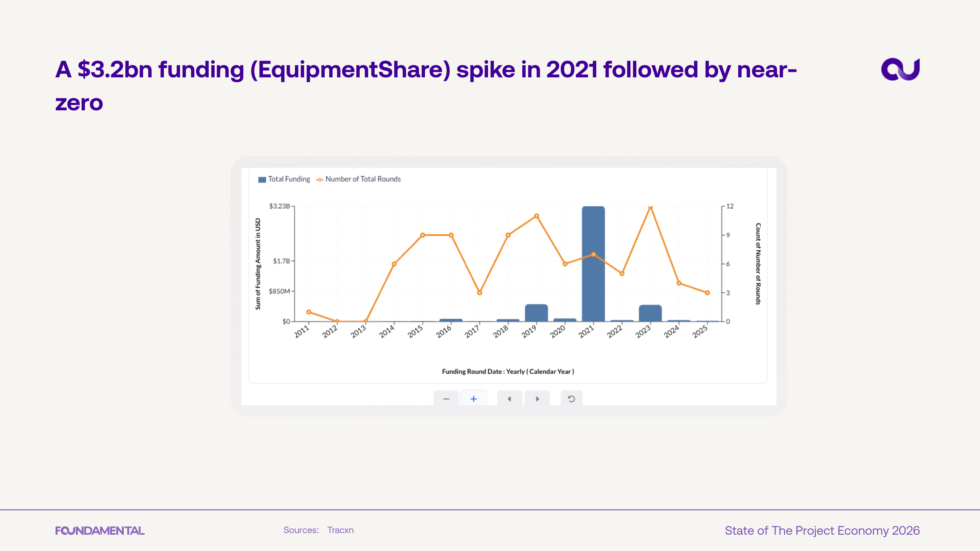Click the 2017 x-axis year label

(472, 331)
